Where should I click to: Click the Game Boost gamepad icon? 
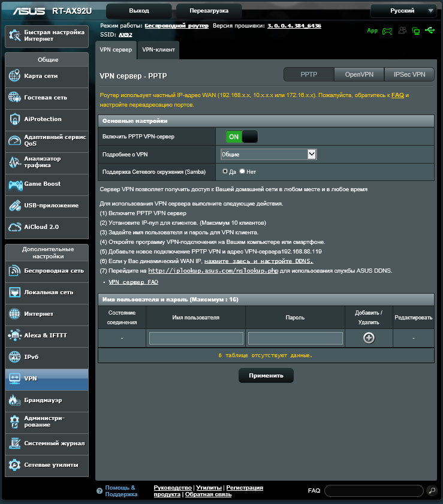coord(16,185)
